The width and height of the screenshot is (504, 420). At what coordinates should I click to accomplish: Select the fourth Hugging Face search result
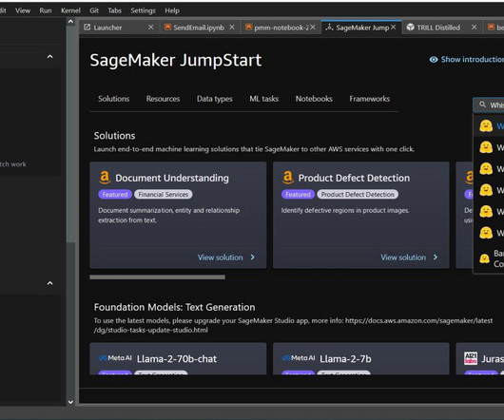tap(489, 190)
